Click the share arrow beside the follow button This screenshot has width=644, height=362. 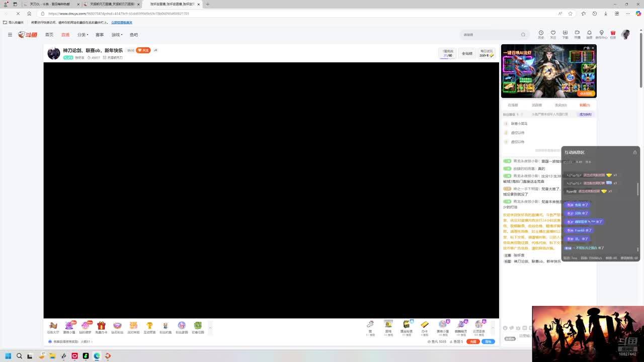(155, 50)
